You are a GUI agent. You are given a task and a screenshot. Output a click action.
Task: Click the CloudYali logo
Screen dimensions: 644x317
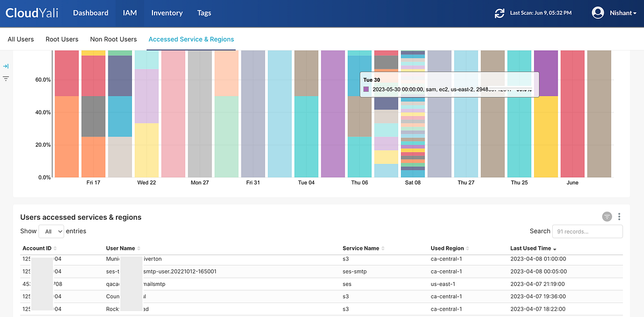32,12
